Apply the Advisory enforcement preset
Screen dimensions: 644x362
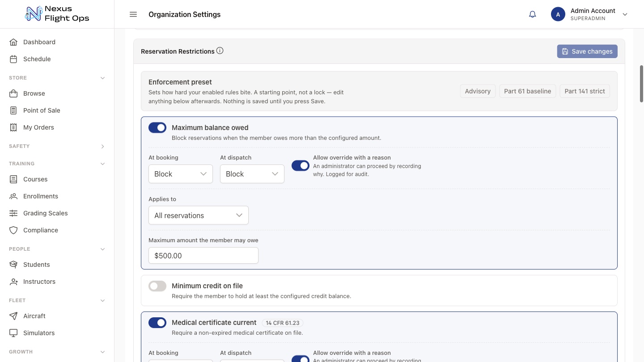478,91
